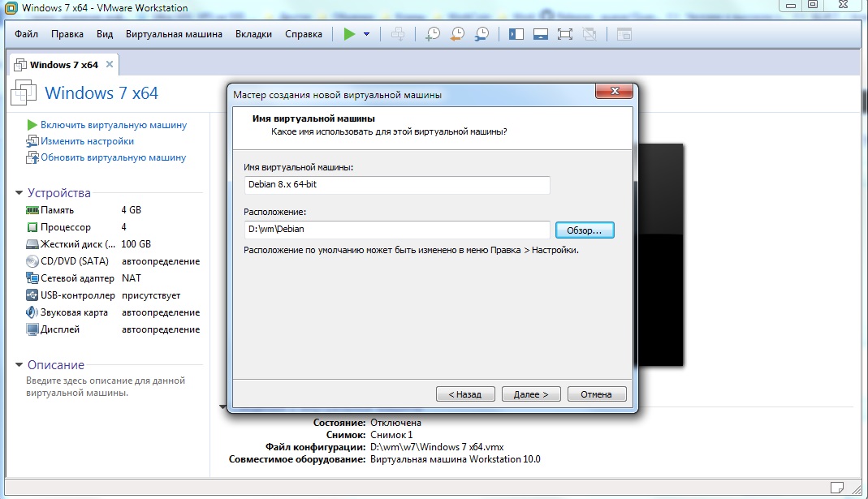
Task: Open the Правка menu
Action: [67, 34]
